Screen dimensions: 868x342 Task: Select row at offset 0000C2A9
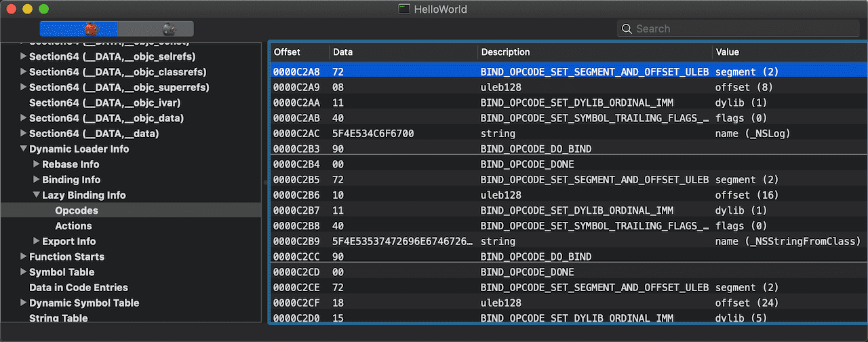[x=568, y=87]
